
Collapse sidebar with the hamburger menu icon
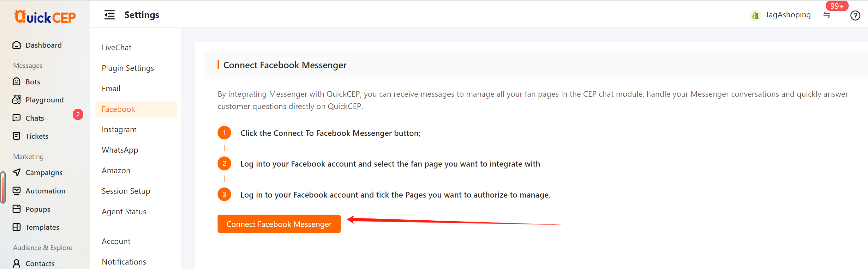click(109, 15)
